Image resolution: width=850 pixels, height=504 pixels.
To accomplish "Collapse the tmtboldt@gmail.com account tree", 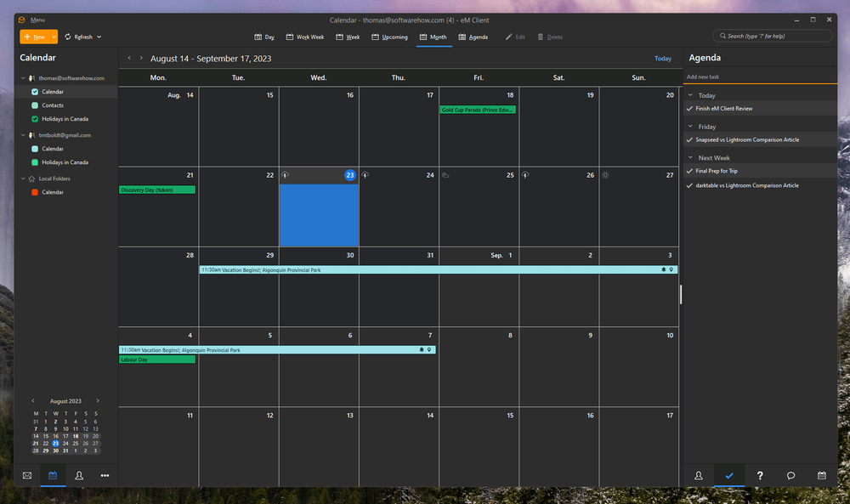I will point(23,135).
